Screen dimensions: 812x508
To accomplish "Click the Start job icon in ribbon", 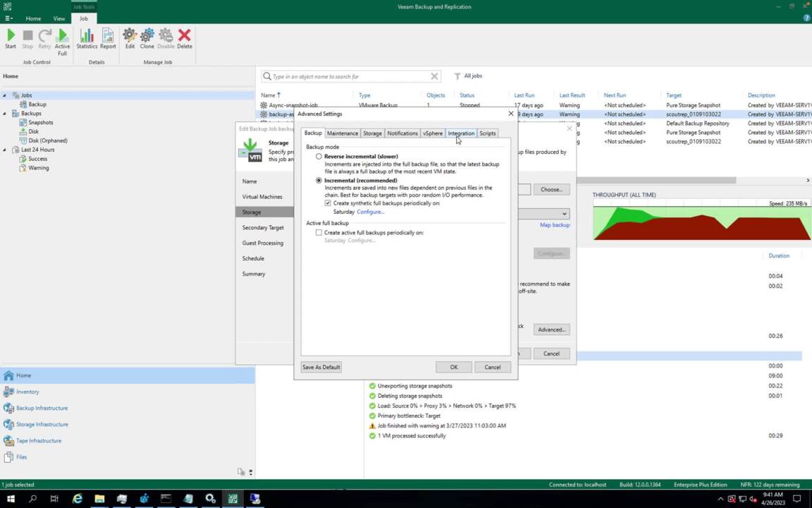I will point(11,36).
